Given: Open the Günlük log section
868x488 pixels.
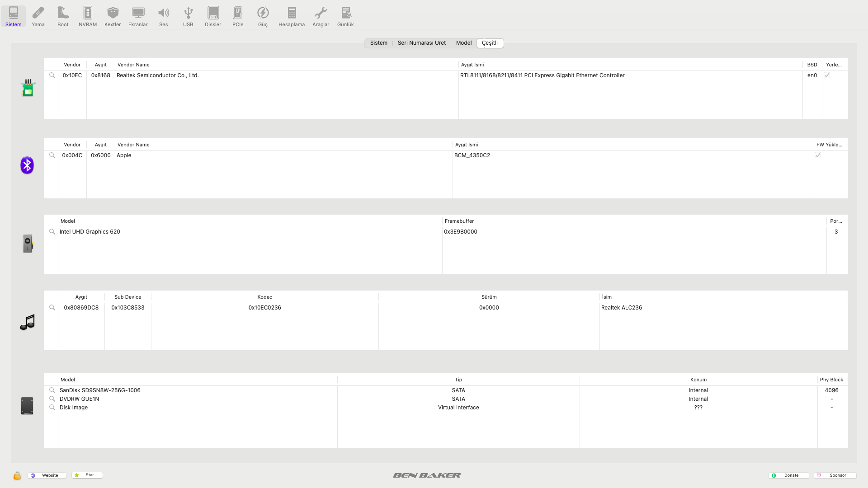Looking at the screenshot, I should point(345,17).
